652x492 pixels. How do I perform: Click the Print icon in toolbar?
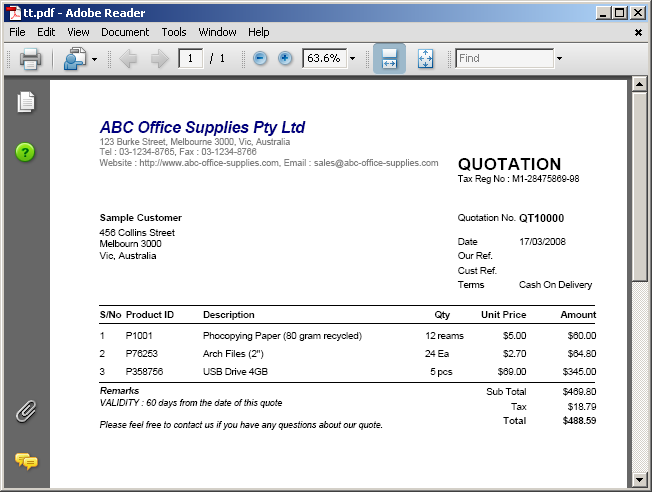[x=30, y=59]
